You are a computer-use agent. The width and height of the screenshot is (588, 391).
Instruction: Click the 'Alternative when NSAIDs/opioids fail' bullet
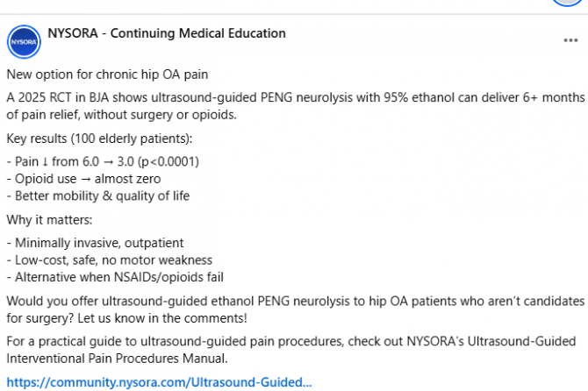coord(115,277)
